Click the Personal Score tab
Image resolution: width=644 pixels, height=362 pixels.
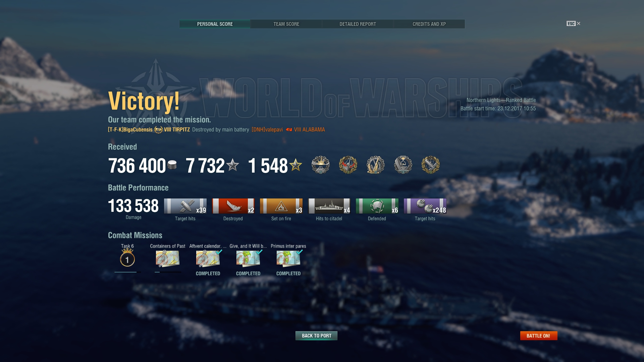pos(215,24)
